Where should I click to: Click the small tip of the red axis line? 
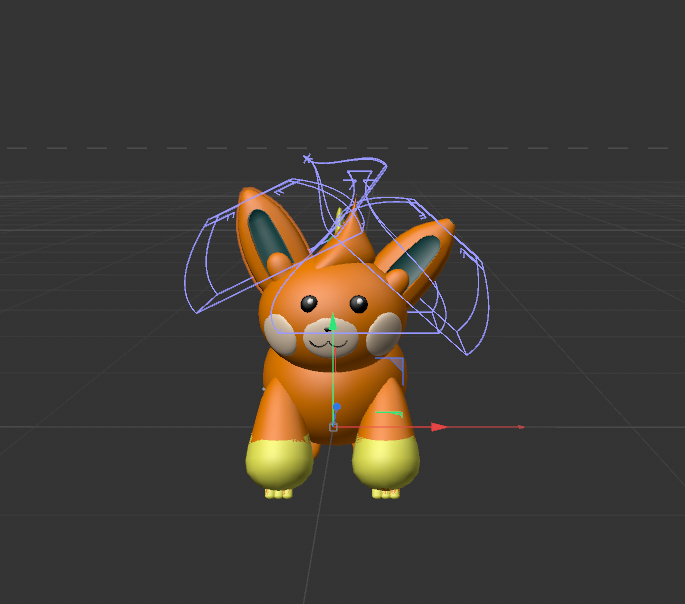(x=521, y=427)
